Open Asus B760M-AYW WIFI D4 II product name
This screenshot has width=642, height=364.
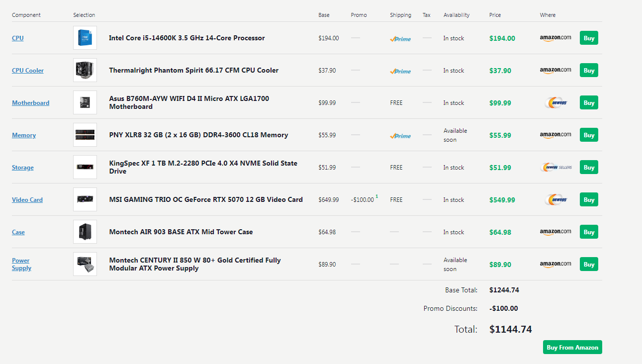pos(189,102)
